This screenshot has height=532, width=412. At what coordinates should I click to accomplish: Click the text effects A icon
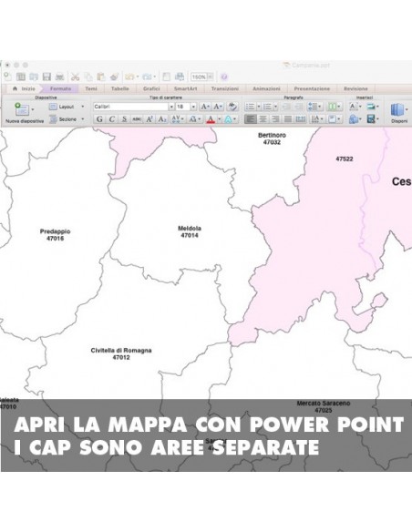[229, 119]
